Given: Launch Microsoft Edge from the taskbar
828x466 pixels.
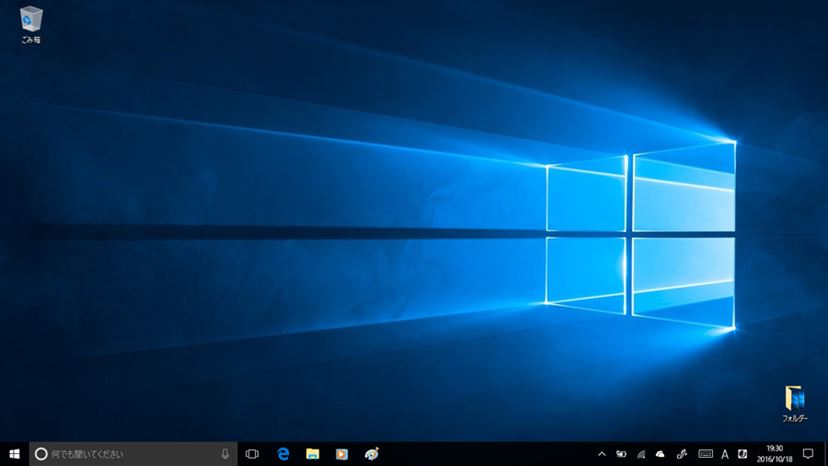Looking at the screenshot, I should pos(283,454).
